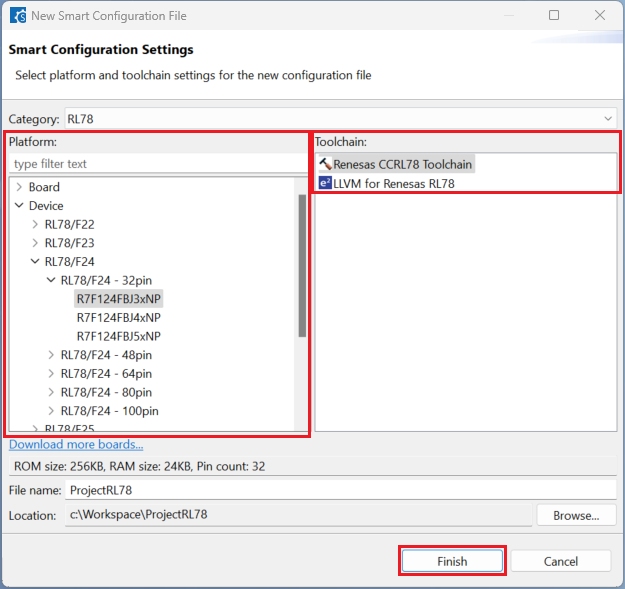Collapse the RL78/F24 - 32pin node

pos(51,280)
